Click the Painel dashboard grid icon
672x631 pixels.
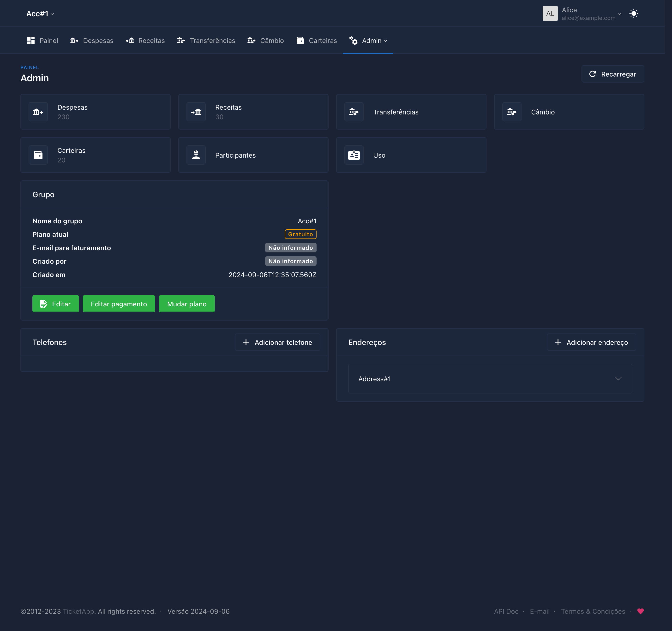coord(31,41)
